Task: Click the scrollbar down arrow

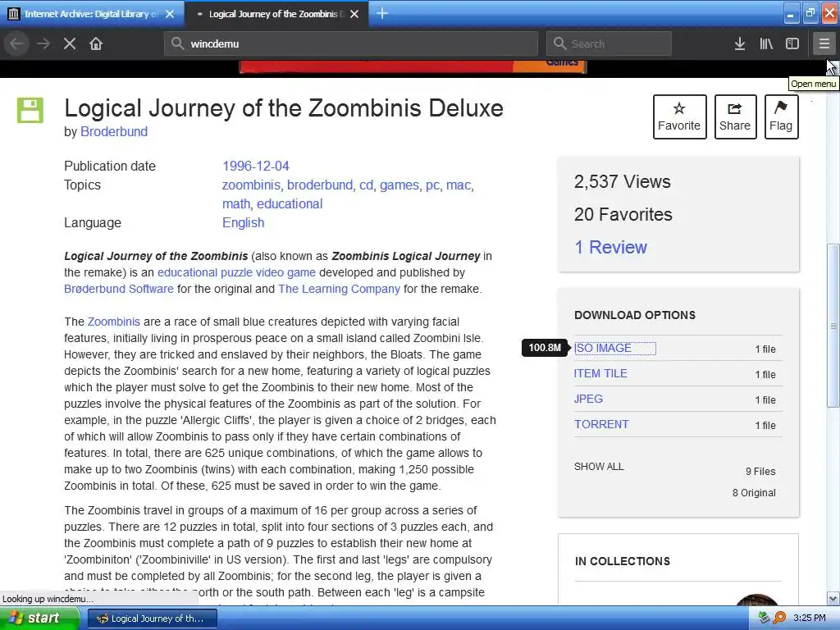Action: click(833, 598)
